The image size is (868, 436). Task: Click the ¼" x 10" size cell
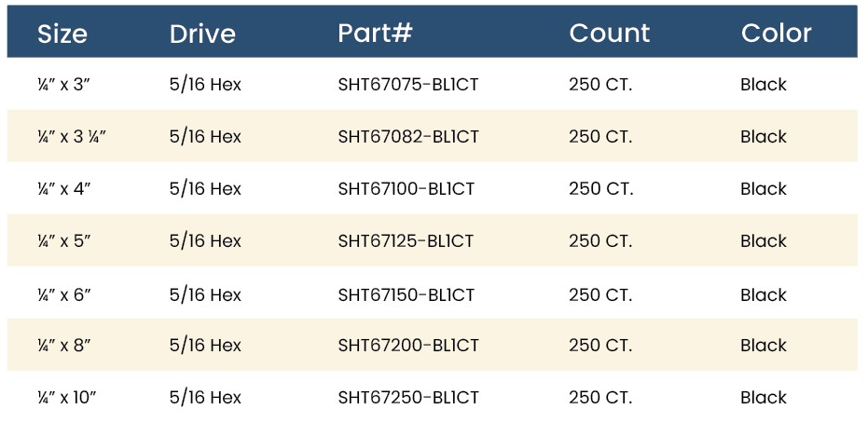pos(66,397)
